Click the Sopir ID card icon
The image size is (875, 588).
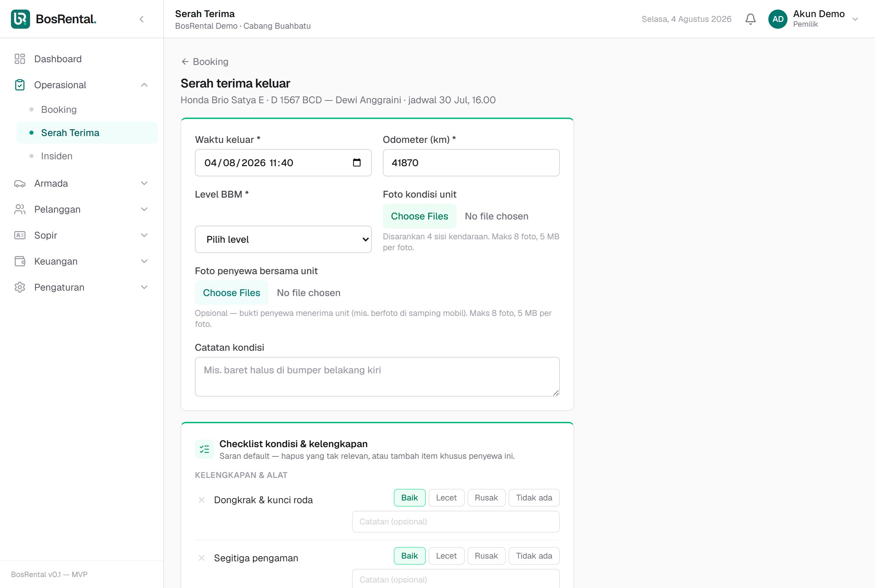pyautogui.click(x=20, y=235)
